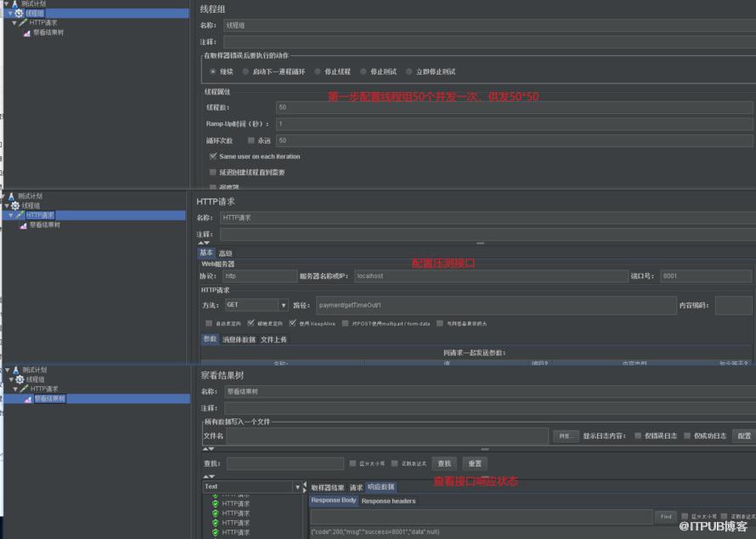Screen dimensions: 756x539
Task: Click the 端口号 field showing 8001
Action: pyautogui.click(x=706, y=276)
